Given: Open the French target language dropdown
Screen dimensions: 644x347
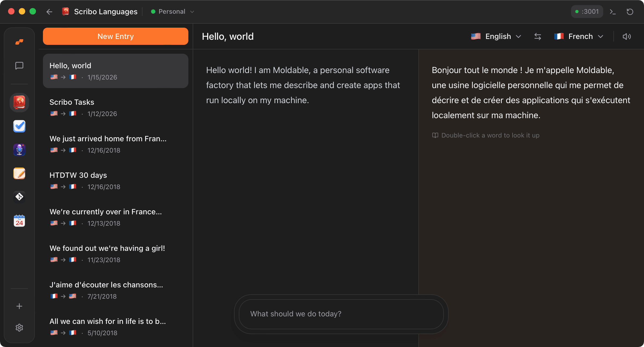Looking at the screenshot, I should click(x=579, y=36).
